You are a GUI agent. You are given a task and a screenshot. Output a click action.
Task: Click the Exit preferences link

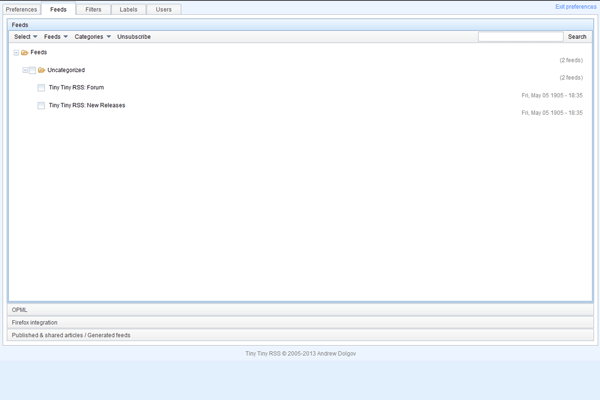click(x=575, y=7)
